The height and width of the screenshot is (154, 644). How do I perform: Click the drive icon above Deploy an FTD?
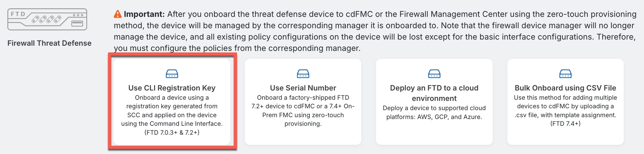click(x=434, y=74)
